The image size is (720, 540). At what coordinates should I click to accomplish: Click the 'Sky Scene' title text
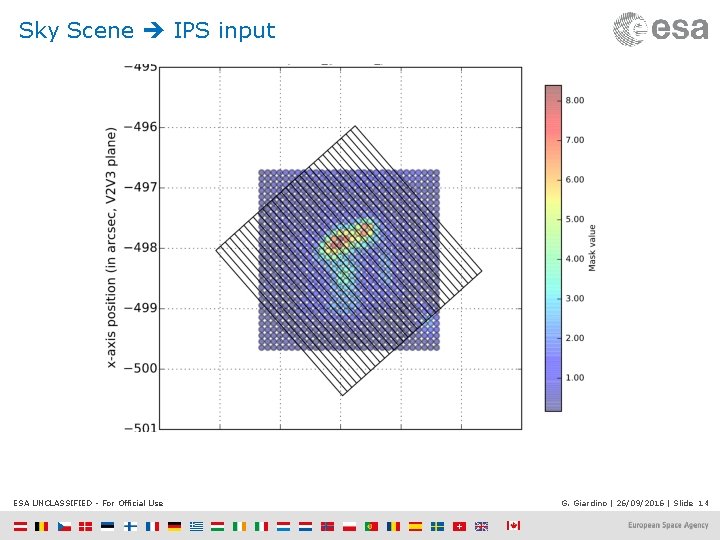tap(76, 31)
